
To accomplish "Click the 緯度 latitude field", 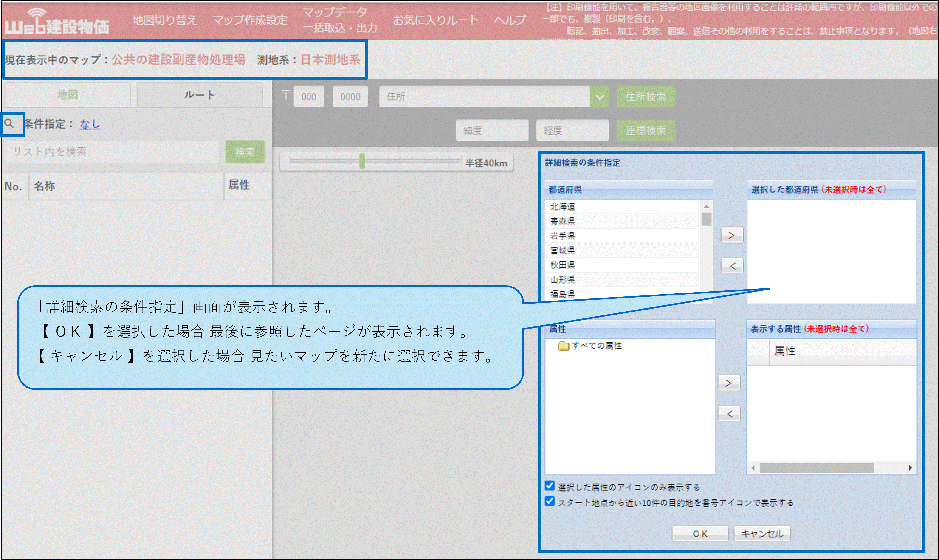I will coord(492,131).
